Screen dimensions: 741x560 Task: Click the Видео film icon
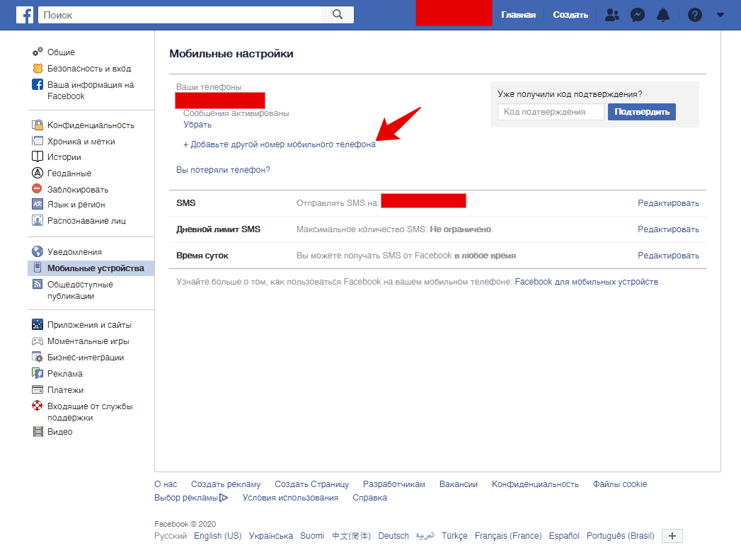tap(38, 431)
